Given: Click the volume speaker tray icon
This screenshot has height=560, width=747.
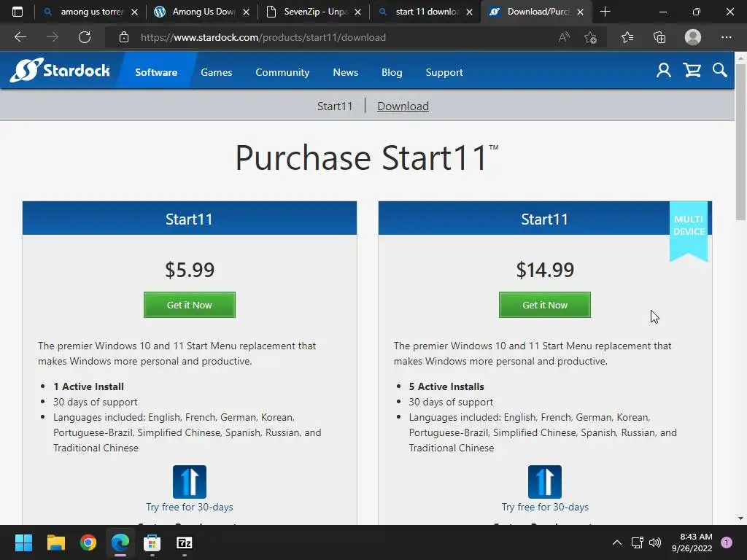Looking at the screenshot, I should pos(656,542).
